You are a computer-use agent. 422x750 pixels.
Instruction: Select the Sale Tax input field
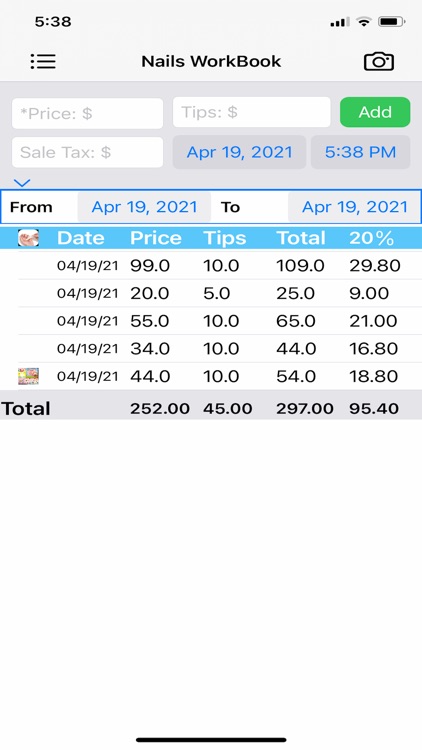[88, 153]
